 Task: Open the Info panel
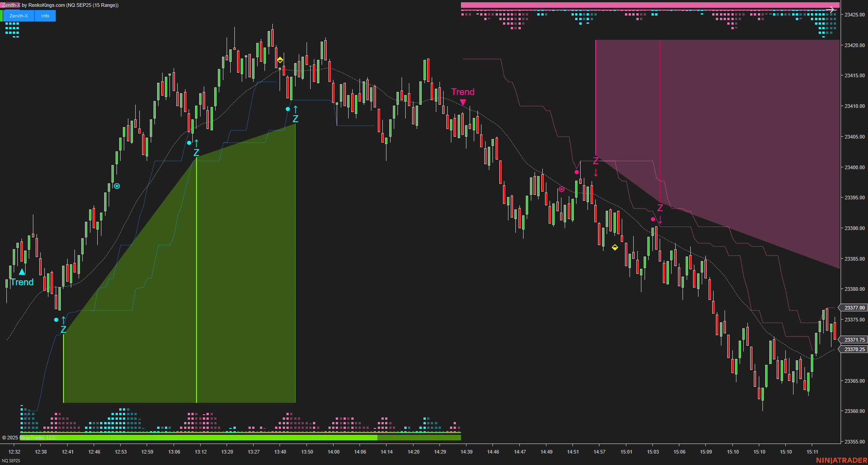coord(44,16)
